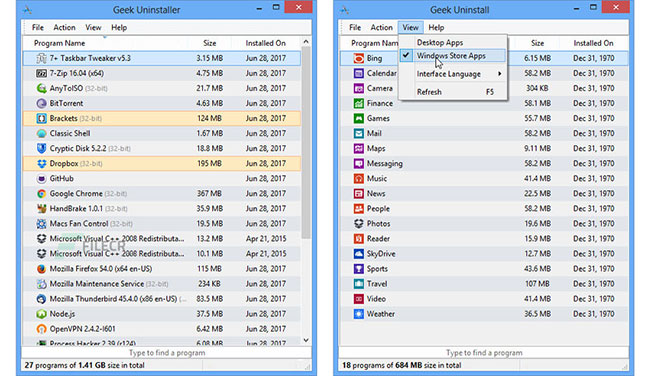Click the Mozilla Firefox icon
650x376 pixels.
point(41,269)
